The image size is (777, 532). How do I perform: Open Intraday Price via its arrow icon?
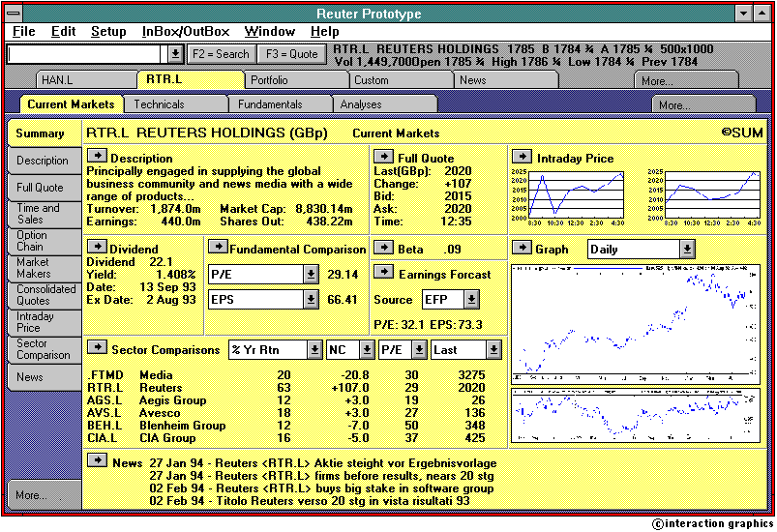pyautogui.click(x=522, y=156)
